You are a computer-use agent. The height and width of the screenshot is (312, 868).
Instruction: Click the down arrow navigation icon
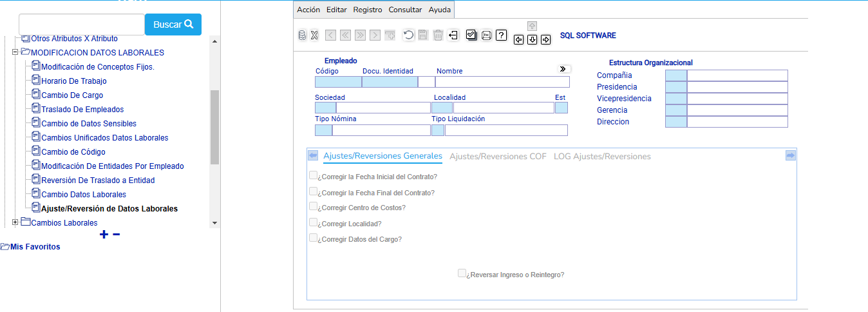pyautogui.click(x=532, y=40)
